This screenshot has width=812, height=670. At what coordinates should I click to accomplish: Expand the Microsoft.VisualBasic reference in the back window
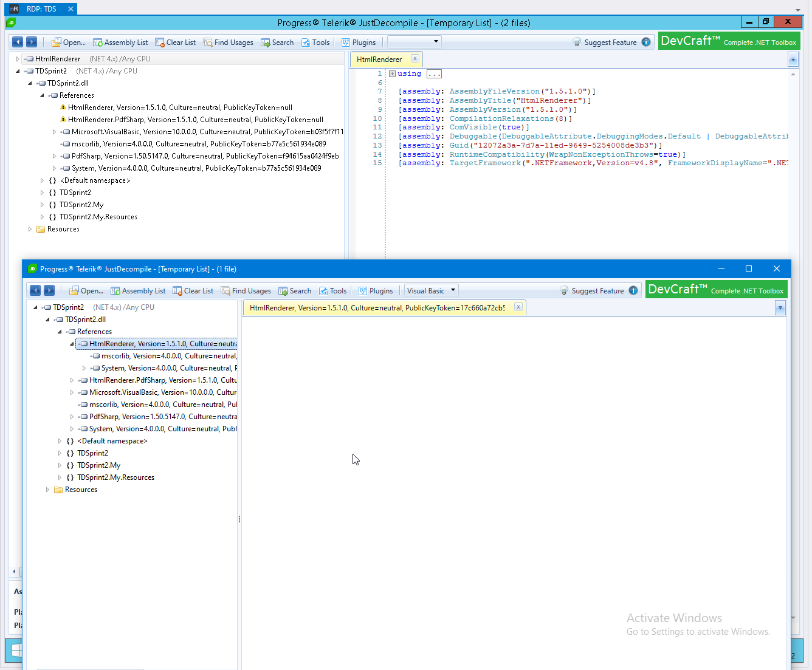coord(54,132)
